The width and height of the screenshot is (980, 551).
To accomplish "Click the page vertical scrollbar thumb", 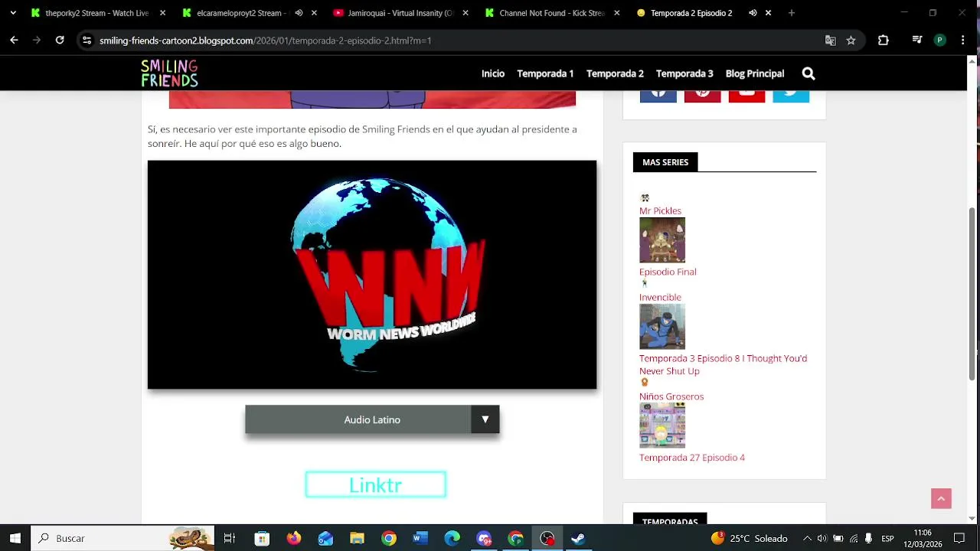I will tap(973, 294).
